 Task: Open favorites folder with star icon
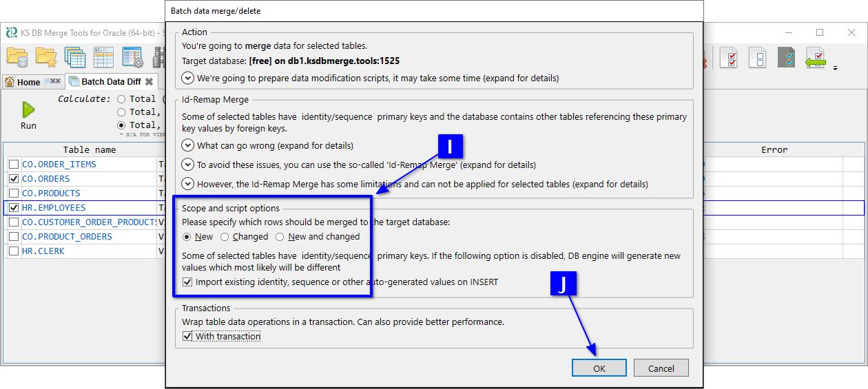click(46, 58)
